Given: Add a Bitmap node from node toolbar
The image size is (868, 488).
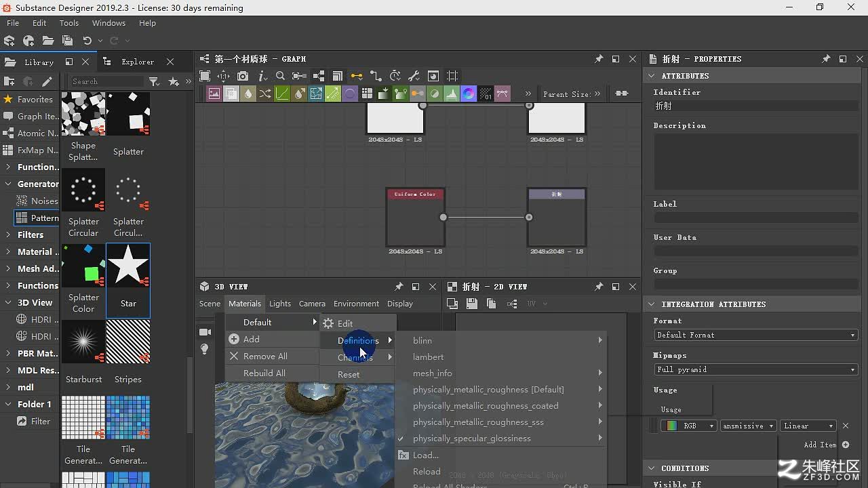Looking at the screenshot, I should (x=214, y=94).
